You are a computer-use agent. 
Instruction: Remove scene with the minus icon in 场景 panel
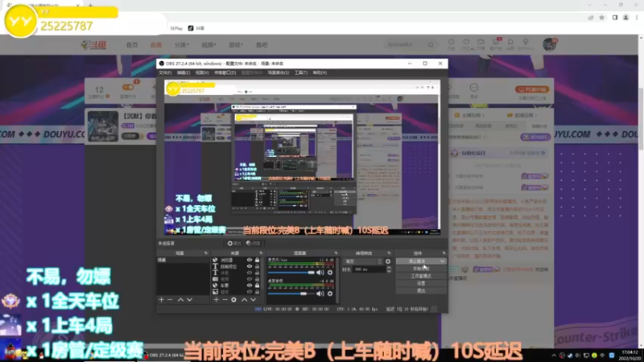(170, 300)
